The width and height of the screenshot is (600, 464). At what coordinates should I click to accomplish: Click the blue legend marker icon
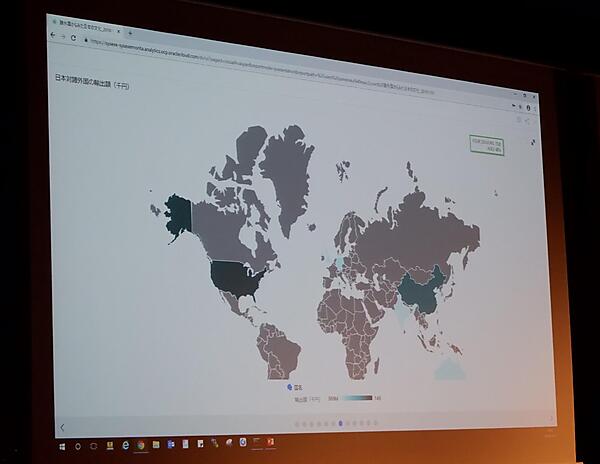point(290,387)
